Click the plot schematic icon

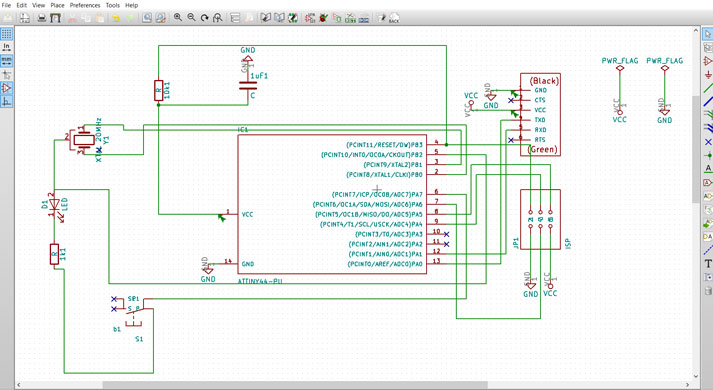coord(55,18)
